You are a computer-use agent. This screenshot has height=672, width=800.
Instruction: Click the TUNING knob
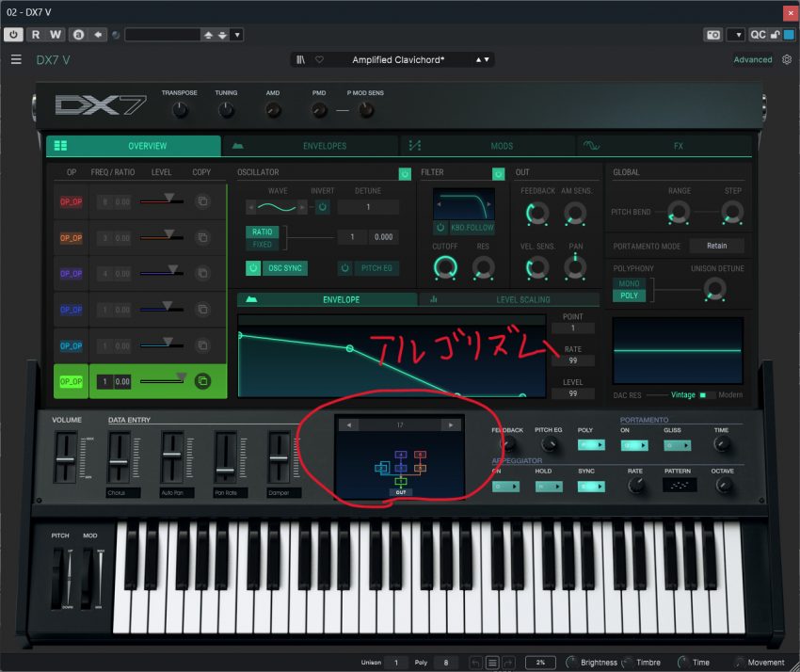226,110
